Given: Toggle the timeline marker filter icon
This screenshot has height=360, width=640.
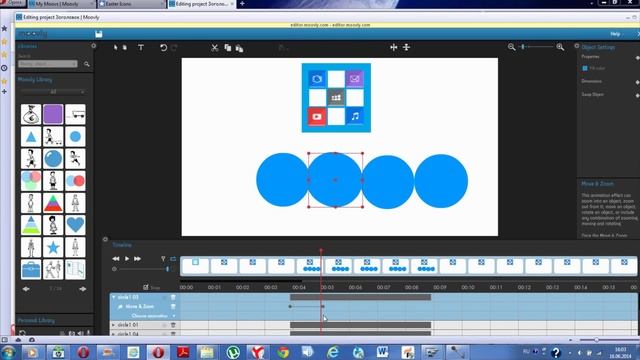Looking at the screenshot, I should pos(163,258).
